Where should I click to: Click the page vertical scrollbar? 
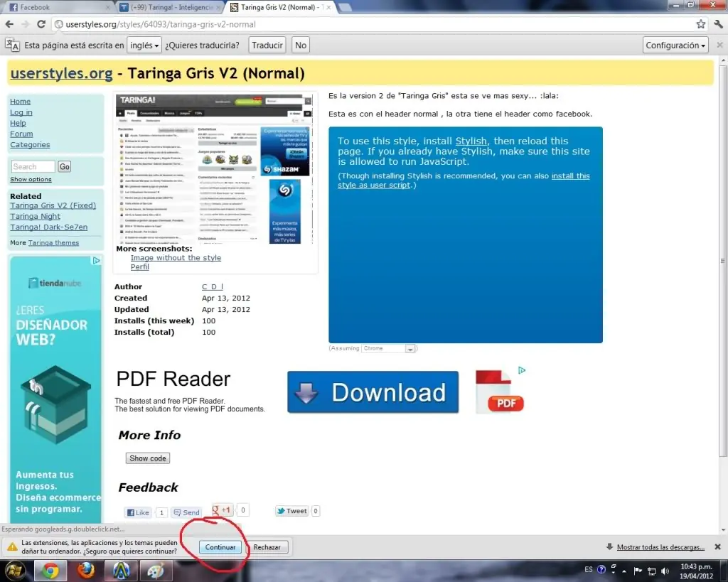(723, 260)
